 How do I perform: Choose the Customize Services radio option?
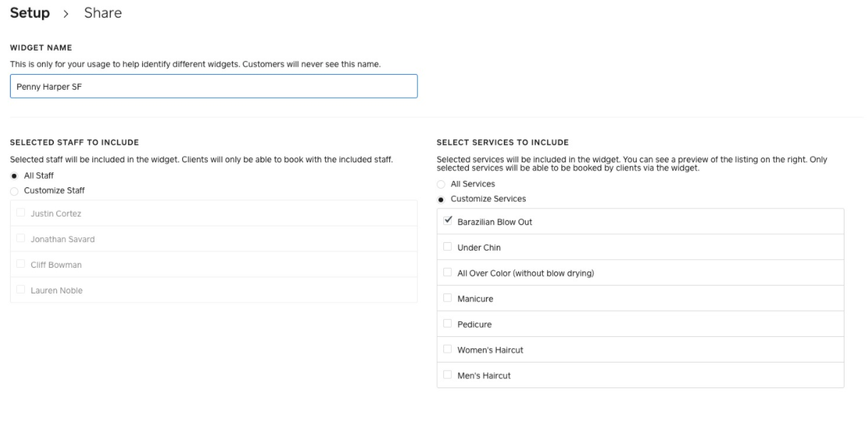[x=441, y=199]
